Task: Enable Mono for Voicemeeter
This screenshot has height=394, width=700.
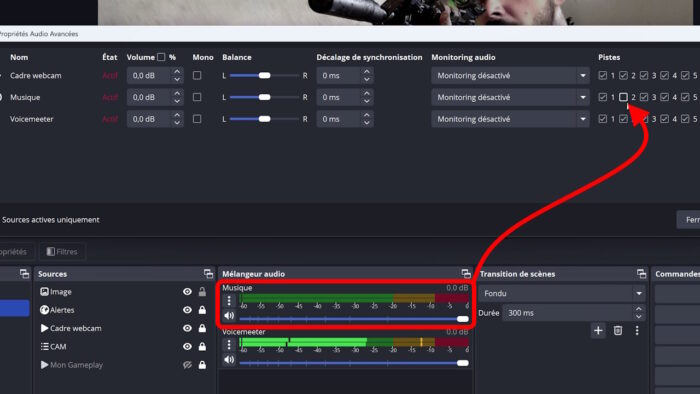Action: click(197, 119)
